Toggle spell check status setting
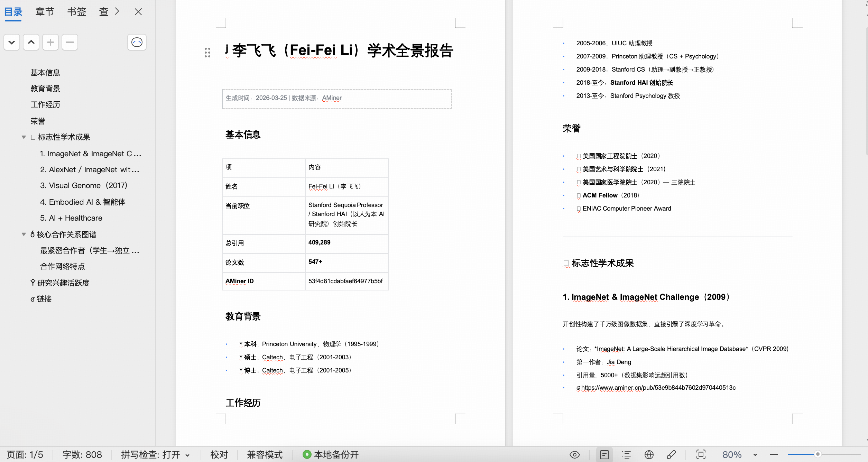The width and height of the screenshot is (868, 462). (x=155, y=455)
